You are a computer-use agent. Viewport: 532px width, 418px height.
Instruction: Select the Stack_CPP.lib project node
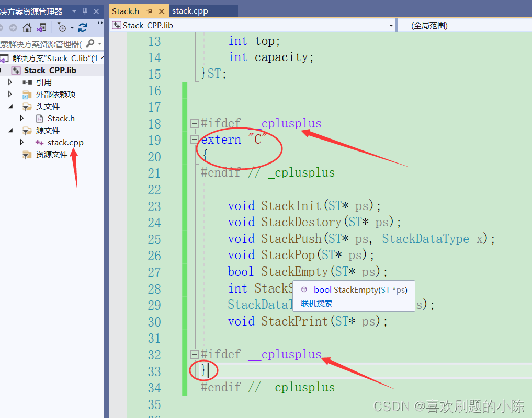[50, 70]
